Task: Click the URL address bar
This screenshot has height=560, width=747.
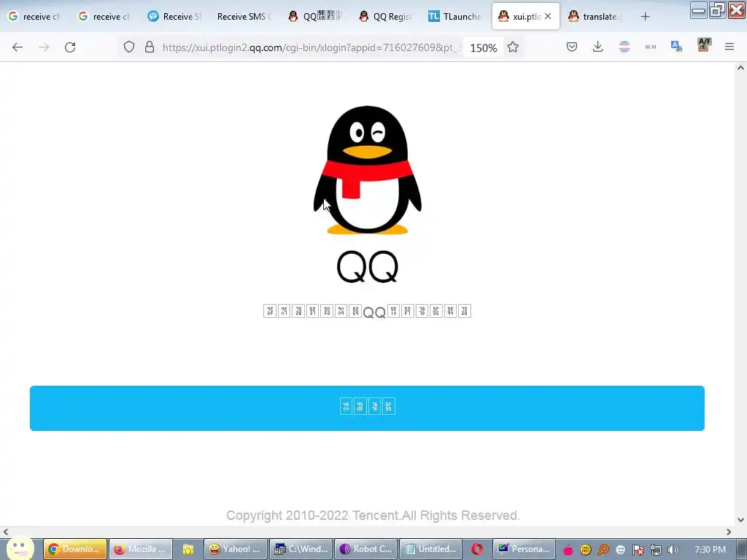Action: pos(311,47)
